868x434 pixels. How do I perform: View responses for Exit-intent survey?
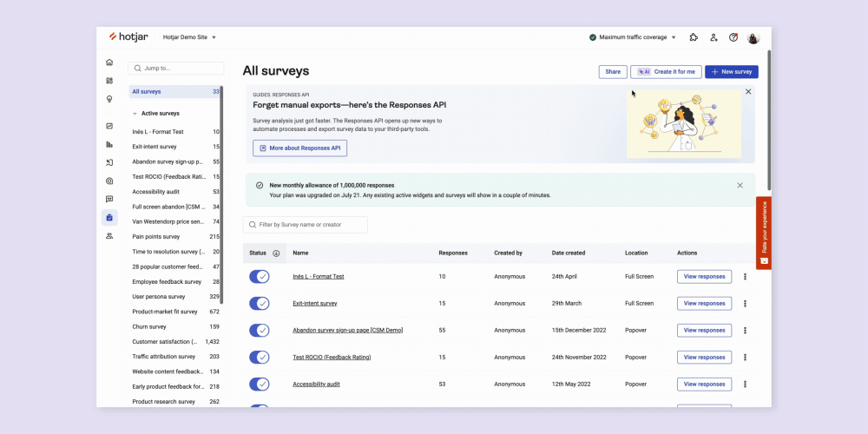[704, 303]
